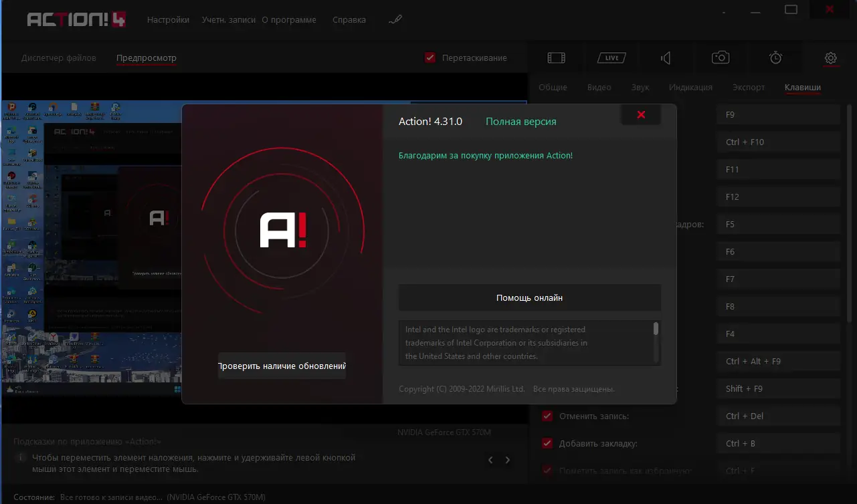This screenshot has height=504, width=857.
Task: Select the Предпросмотр tab
Action: [x=147, y=58]
